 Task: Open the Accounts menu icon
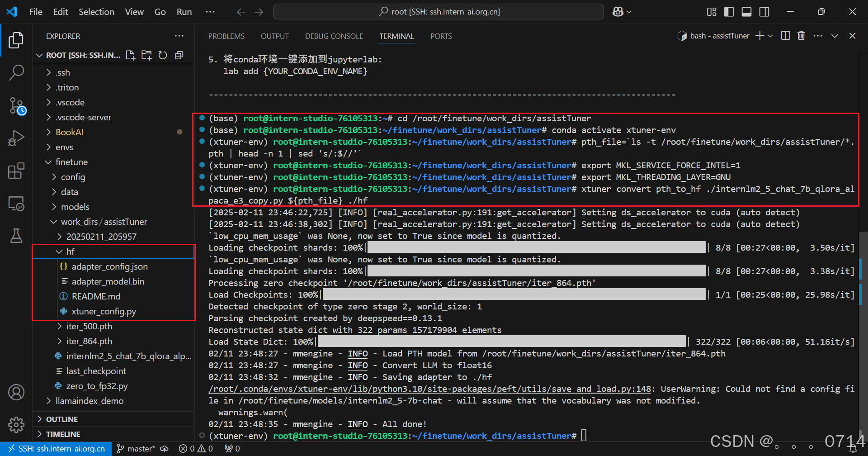16,392
